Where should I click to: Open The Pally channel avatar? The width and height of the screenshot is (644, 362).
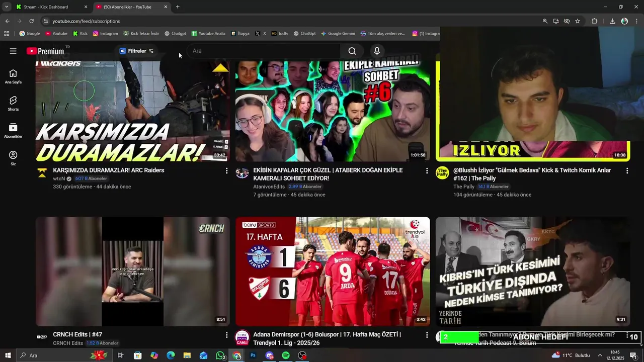tap(442, 173)
